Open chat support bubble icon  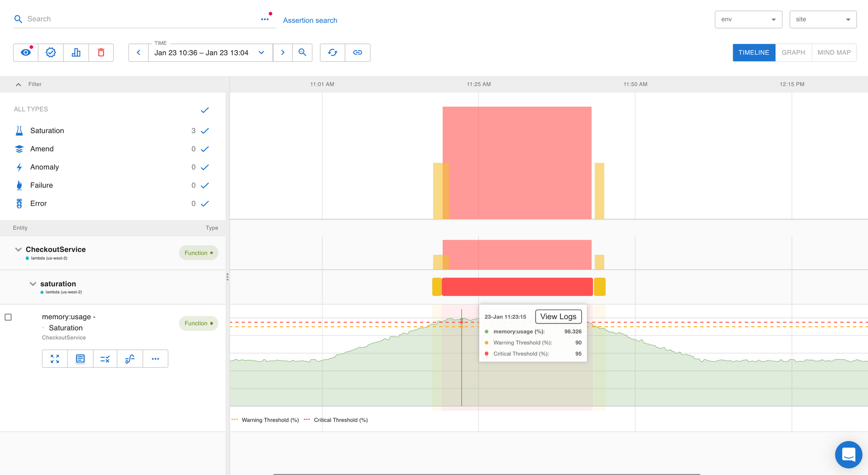click(848, 455)
